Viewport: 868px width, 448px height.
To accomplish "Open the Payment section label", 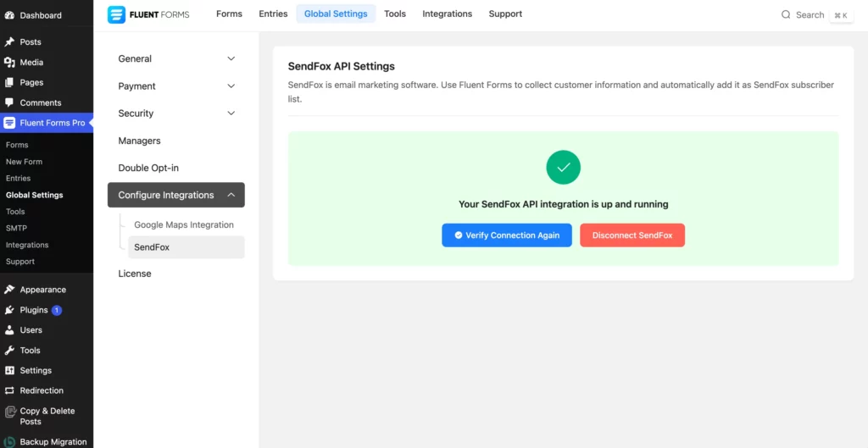I will point(136,86).
